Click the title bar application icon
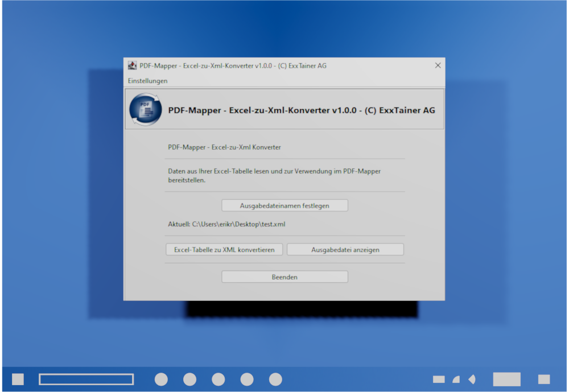The image size is (569, 392). click(x=132, y=65)
